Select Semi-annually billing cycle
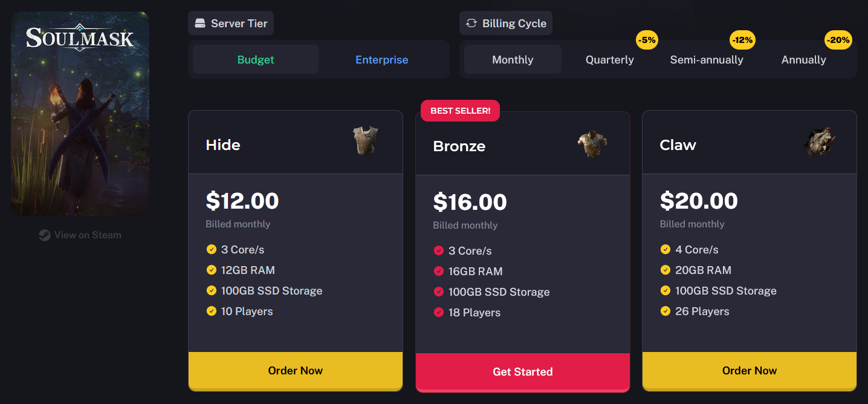Viewport: 868px width, 404px height. [707, 59]
